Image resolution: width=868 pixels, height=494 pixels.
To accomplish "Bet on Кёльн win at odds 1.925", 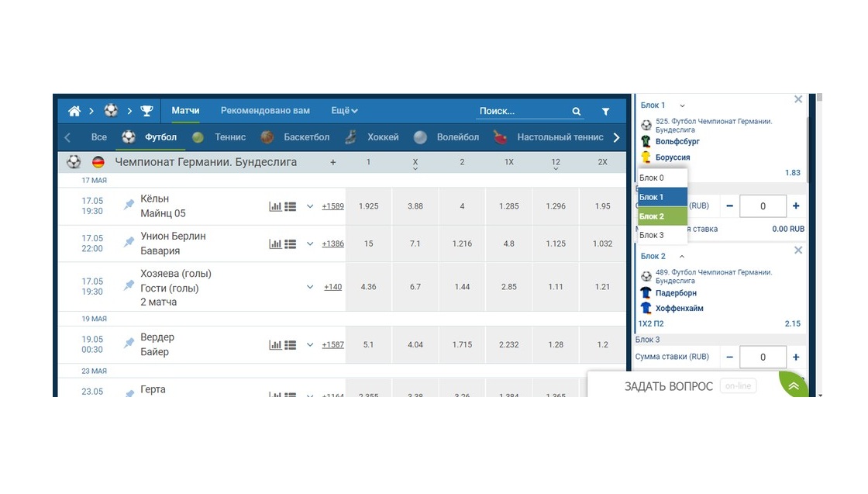I will pos(369,206).
